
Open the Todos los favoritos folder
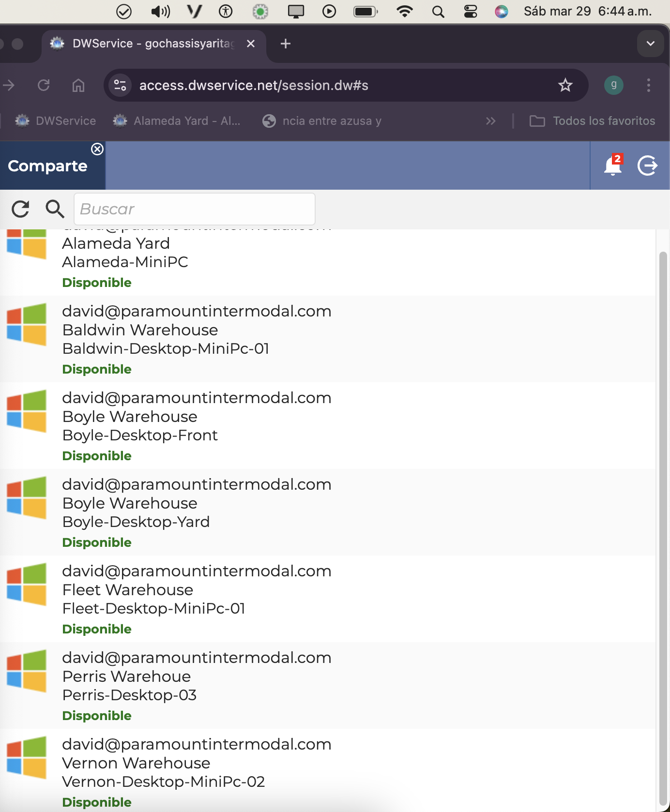593,121
